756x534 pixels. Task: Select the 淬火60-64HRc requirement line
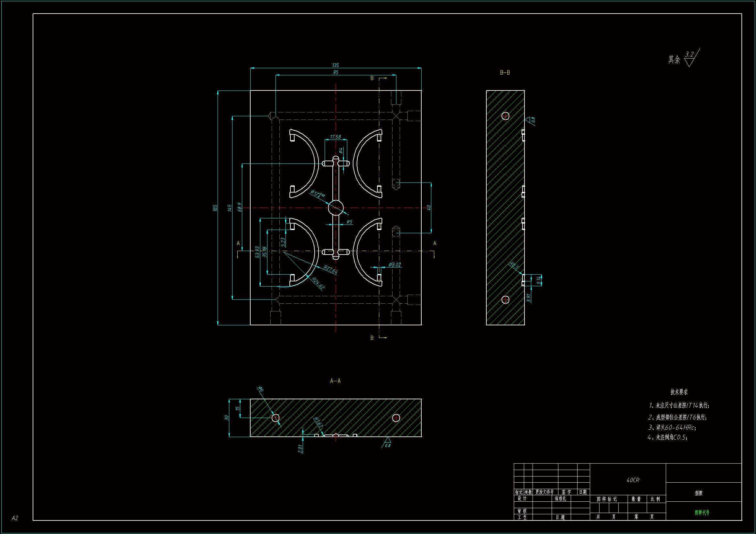pyautogui.click(x=672, y=427)
